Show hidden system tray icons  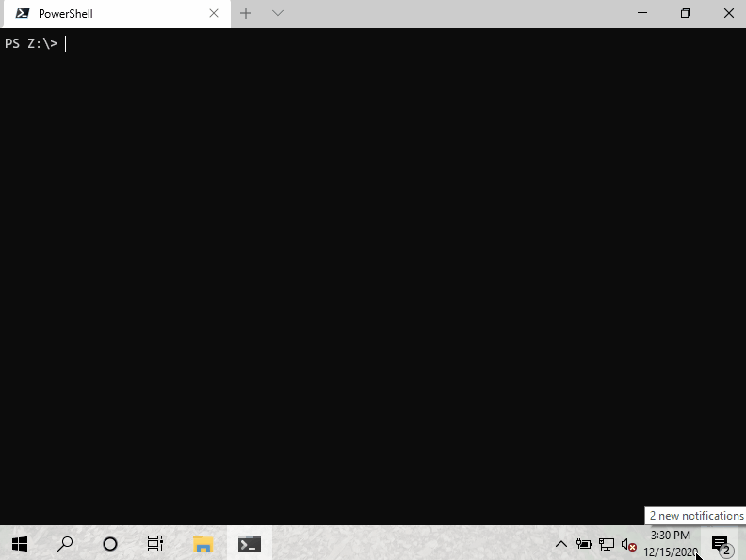tap(561, 544)
